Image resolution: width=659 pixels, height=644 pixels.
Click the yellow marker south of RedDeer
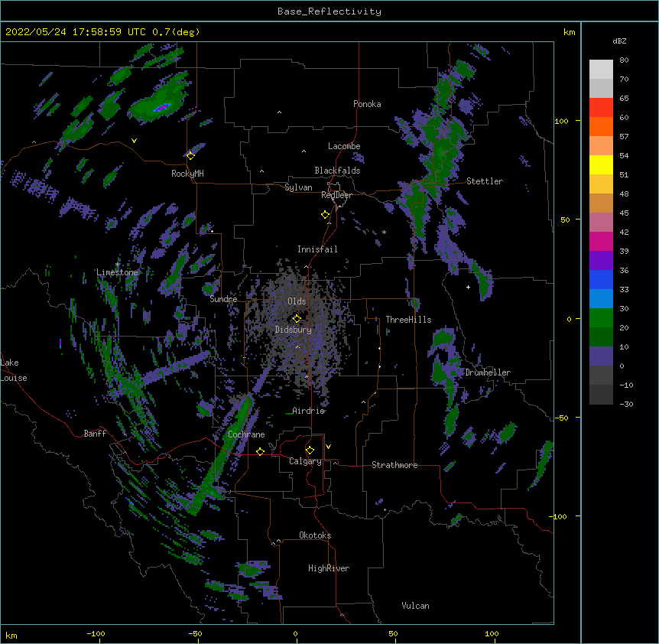point(325,215)
